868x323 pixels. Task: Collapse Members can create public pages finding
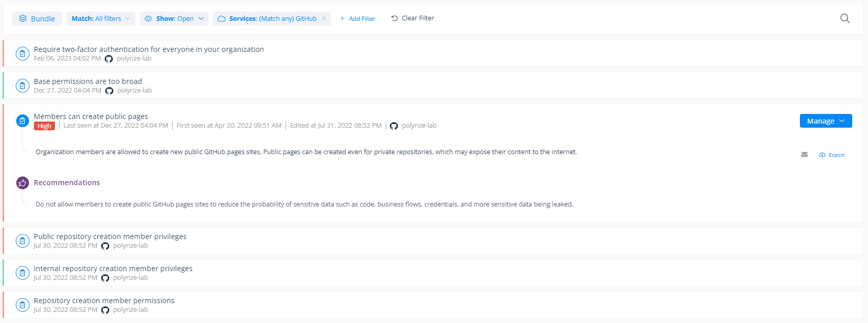pyautogui.click(x=91, y=116)
